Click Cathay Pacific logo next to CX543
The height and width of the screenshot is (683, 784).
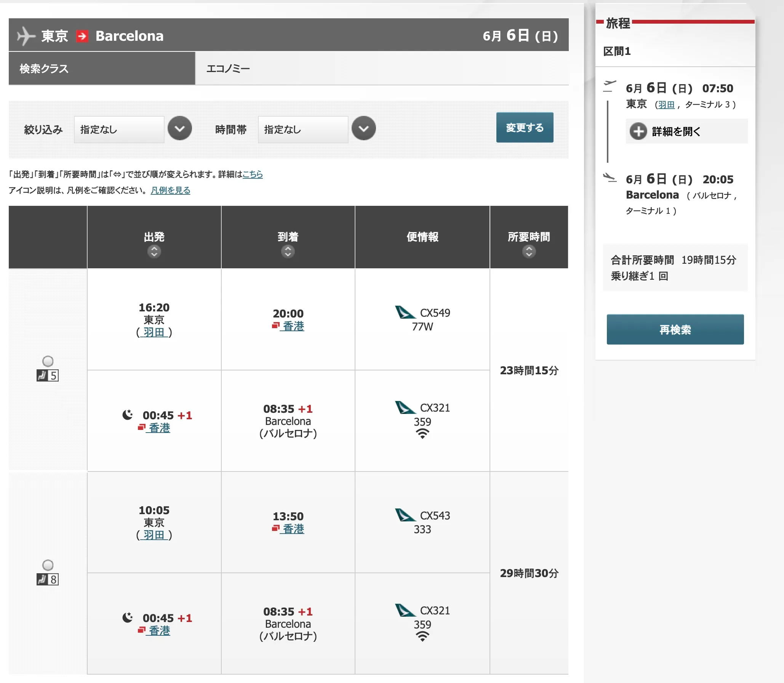pos(405,515)
